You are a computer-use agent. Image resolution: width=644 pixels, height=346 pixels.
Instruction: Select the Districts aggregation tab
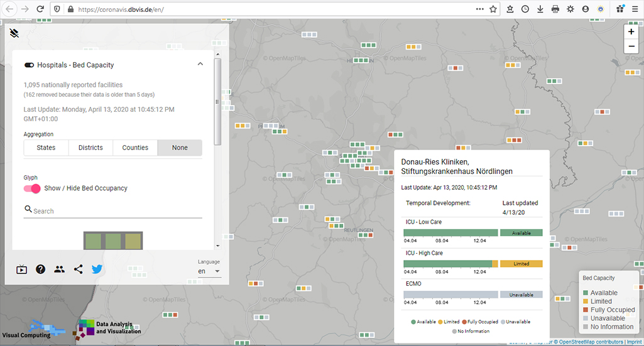(x=90, y=148)
